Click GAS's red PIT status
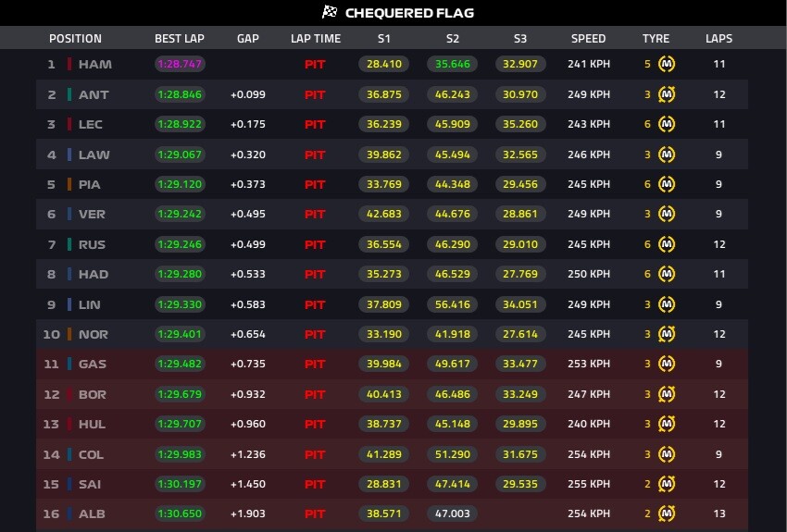This screenshot has height=532, width=787. [x=315, y=364]
